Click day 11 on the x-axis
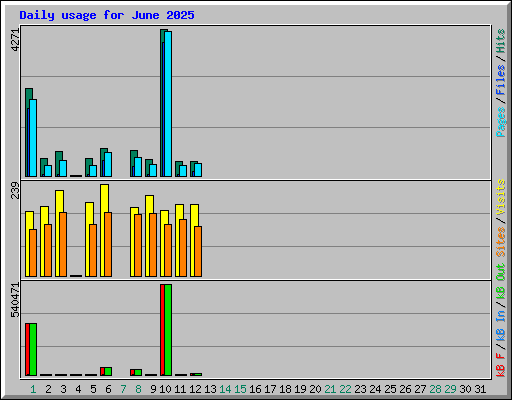 180,389
